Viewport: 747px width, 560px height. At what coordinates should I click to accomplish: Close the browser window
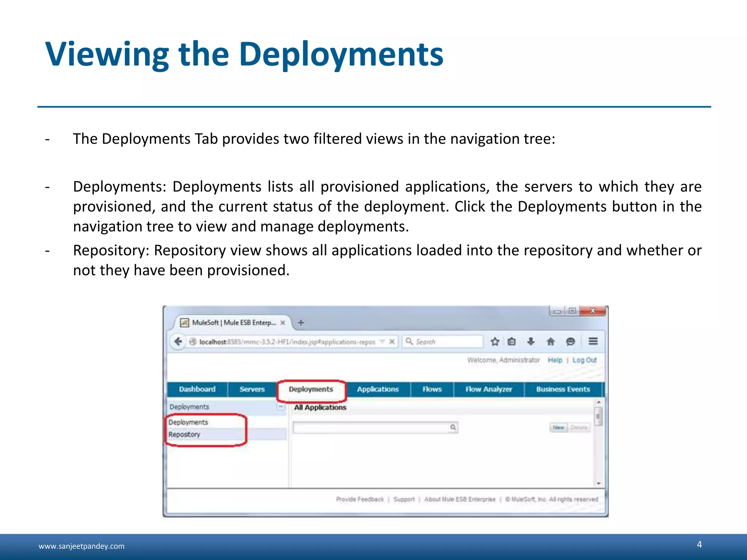(593, 311)
